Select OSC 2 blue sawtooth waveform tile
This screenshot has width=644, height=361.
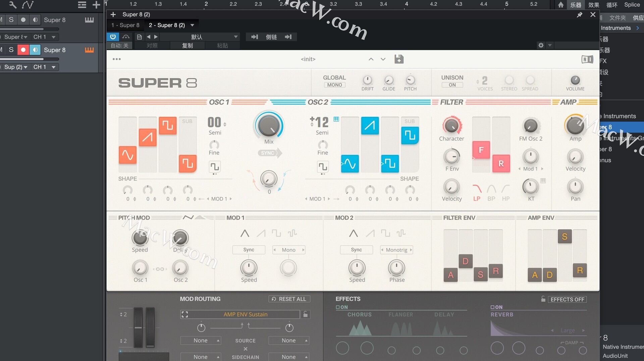pos(370,125)
